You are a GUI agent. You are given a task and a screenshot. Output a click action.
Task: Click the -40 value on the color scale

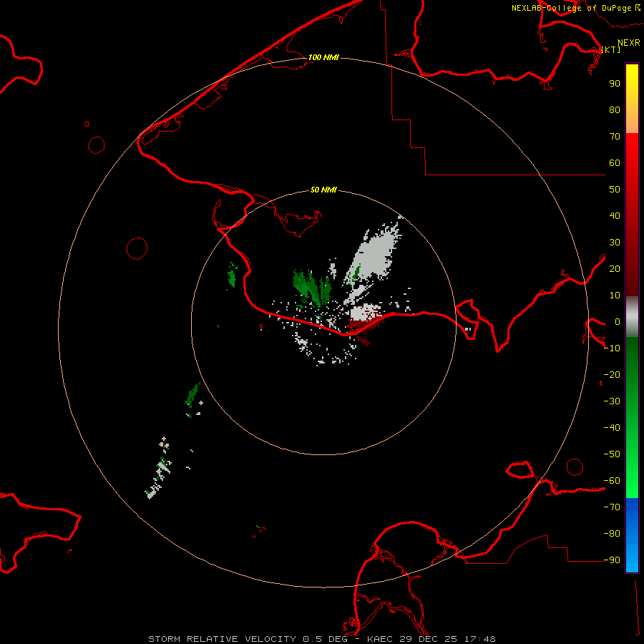tap(612, 428)
